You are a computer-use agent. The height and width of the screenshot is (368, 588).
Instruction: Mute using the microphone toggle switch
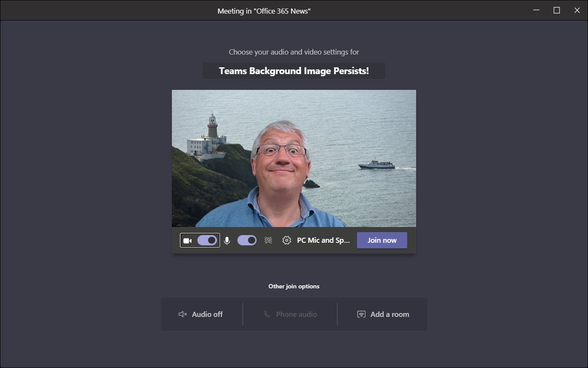[247, 240]
